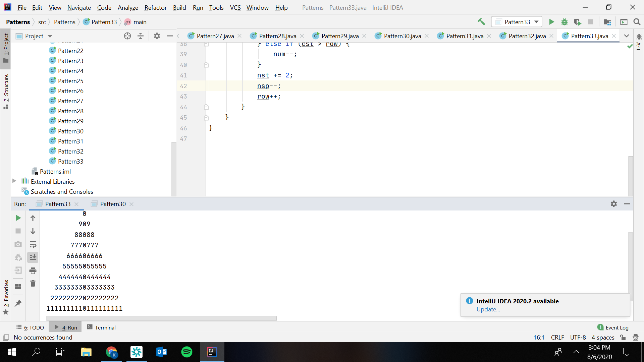Click the console horizontal scrollbar
The image size is (644, 362).
point(161,318)
